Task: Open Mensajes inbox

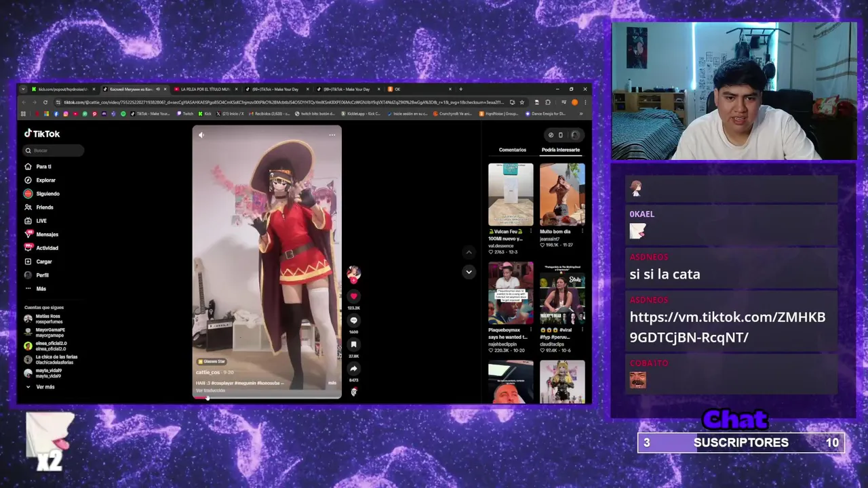Action: (41, 235)
